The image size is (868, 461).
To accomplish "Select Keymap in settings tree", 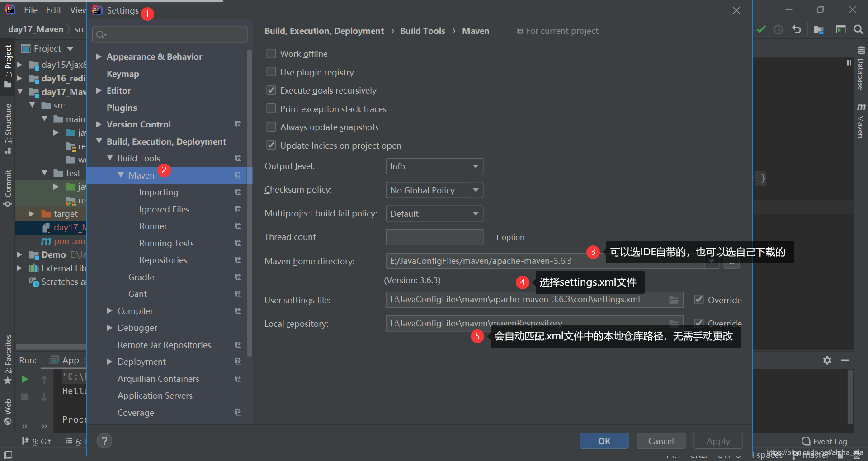I will (123, 74).
